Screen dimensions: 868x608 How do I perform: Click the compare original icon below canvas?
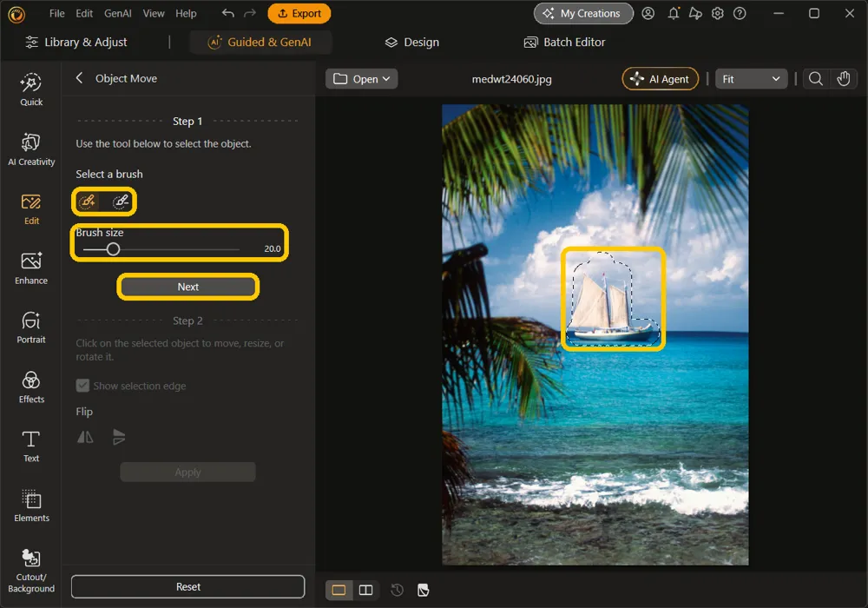coord(423,590)
